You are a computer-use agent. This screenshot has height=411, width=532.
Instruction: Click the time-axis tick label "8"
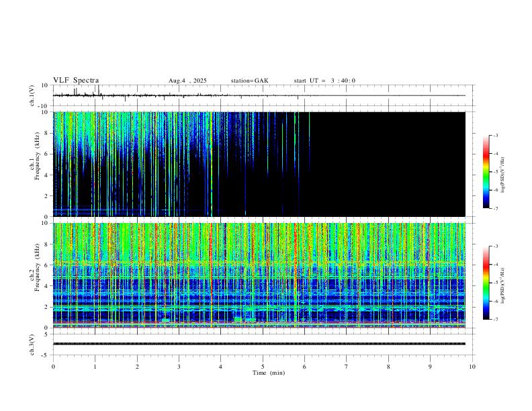tap(388, 367)
